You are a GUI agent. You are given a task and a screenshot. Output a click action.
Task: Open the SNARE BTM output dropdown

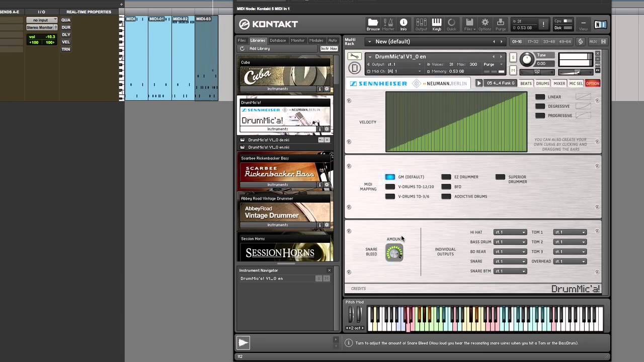(x=510, y=271)
